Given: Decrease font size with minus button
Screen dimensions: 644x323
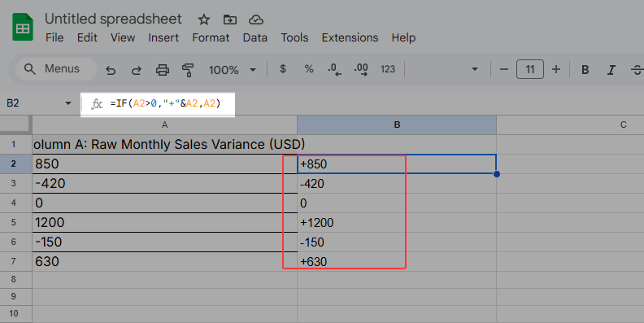Looking at the screenshot, I should 504,69.
